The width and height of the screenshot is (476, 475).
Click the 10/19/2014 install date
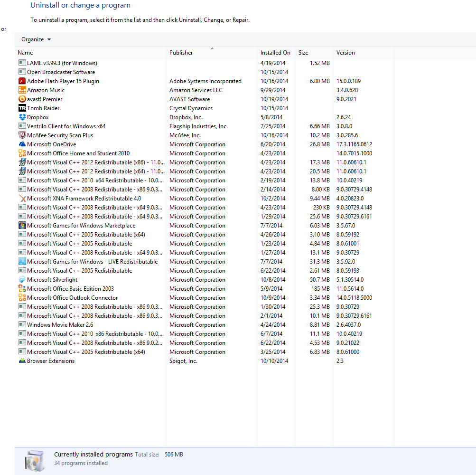274,99
